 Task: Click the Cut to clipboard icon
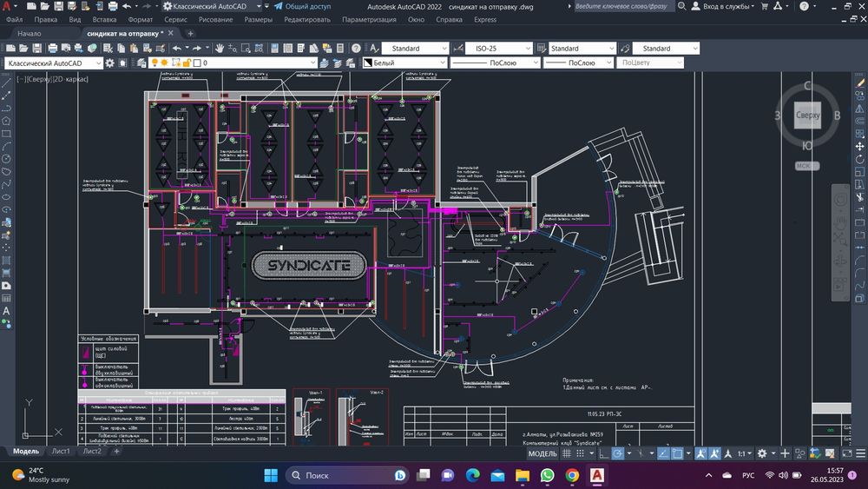coord(108,48)
